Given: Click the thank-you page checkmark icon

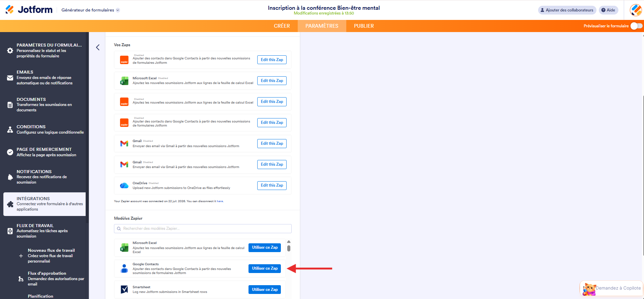Looking at the screenshot, I should 10,152.
